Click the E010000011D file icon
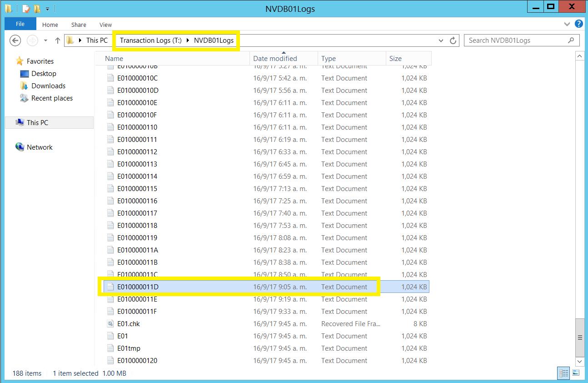 (x=110, y=287)
